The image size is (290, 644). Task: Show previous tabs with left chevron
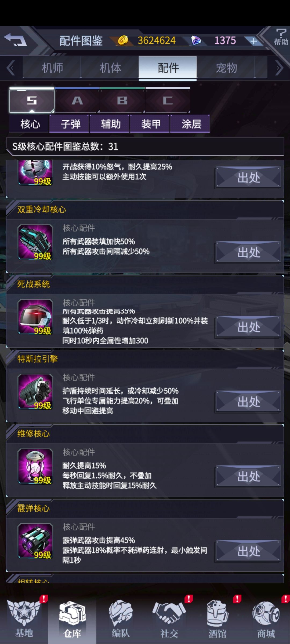[x=11, y=68]
